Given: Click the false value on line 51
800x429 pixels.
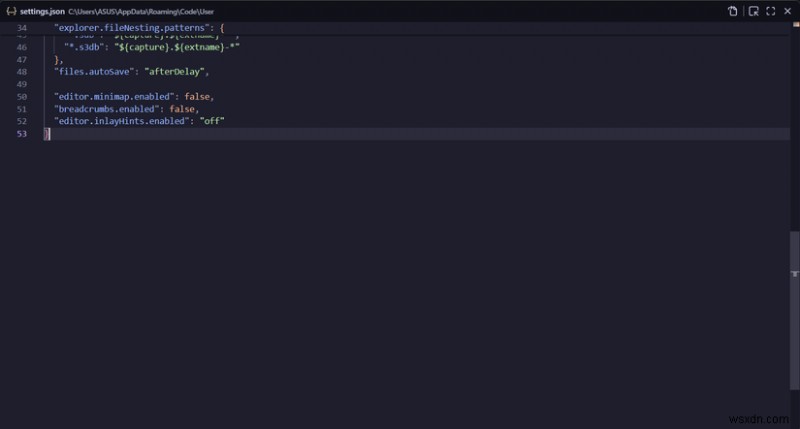Looking at the screenshot, I should coord(182,109).
